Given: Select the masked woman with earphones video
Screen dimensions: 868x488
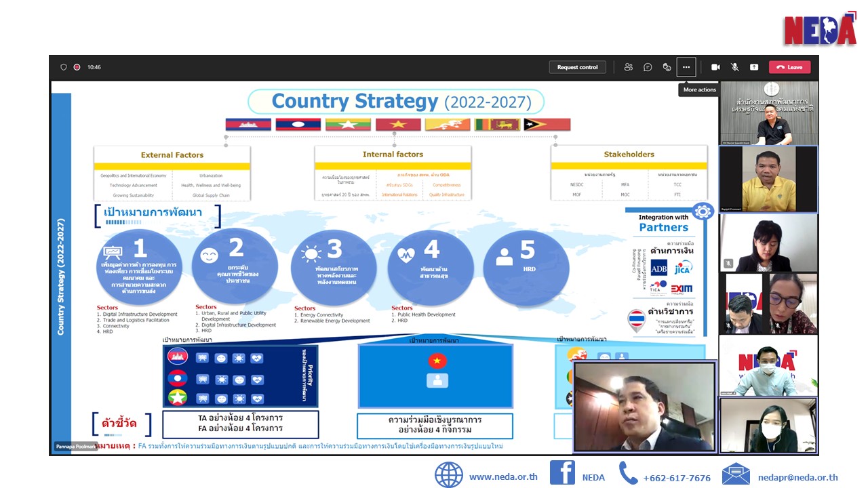Looking at the screenshot, I should click(x=768, y=426).
